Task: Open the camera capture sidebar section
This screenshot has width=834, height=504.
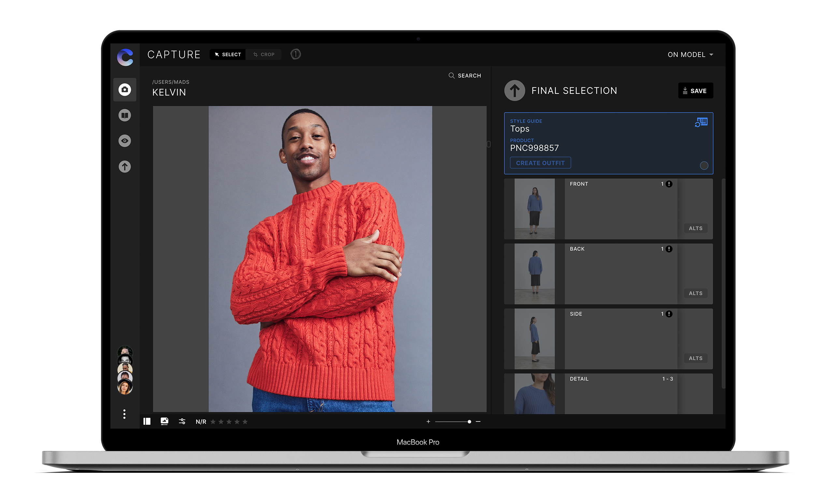Action: 124,90
